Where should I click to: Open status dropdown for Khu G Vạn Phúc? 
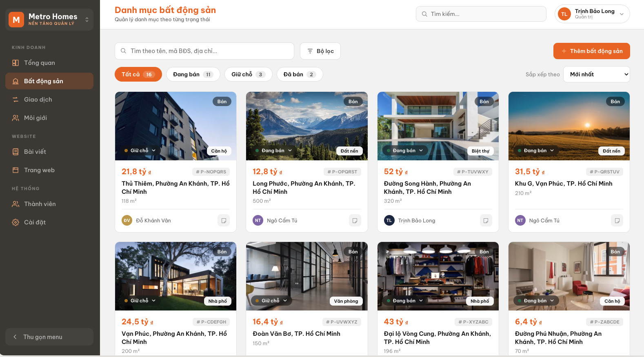[x=536, y=151]
